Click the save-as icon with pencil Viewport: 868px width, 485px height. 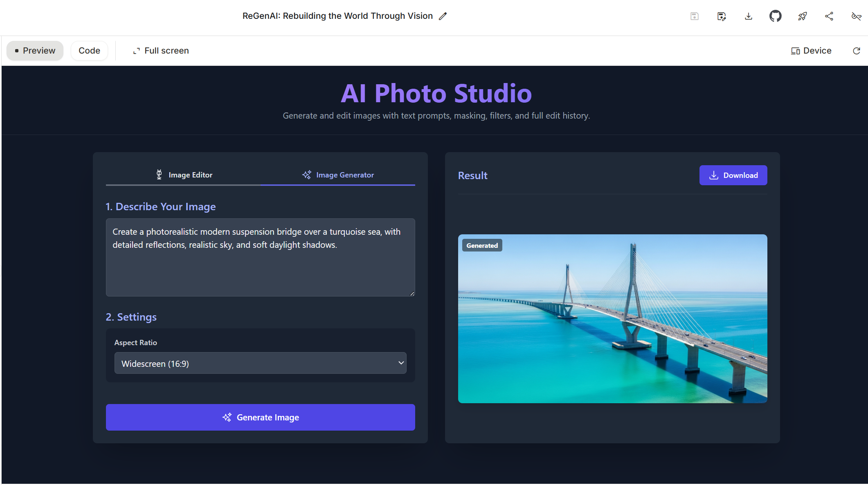point(721,16)
